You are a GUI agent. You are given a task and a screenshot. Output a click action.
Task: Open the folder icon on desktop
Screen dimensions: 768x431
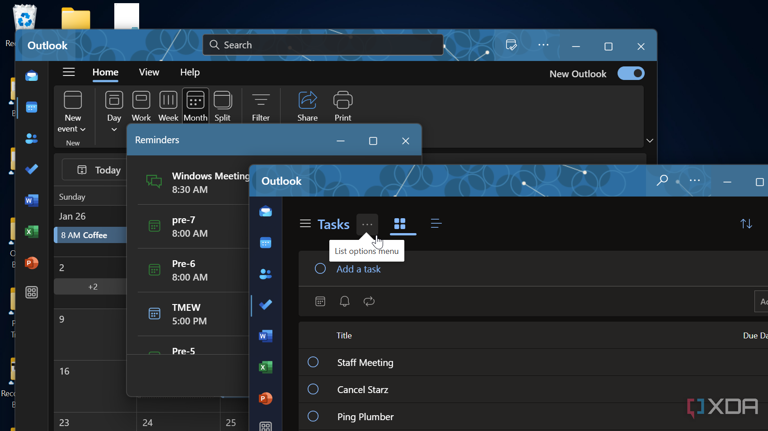76,18
